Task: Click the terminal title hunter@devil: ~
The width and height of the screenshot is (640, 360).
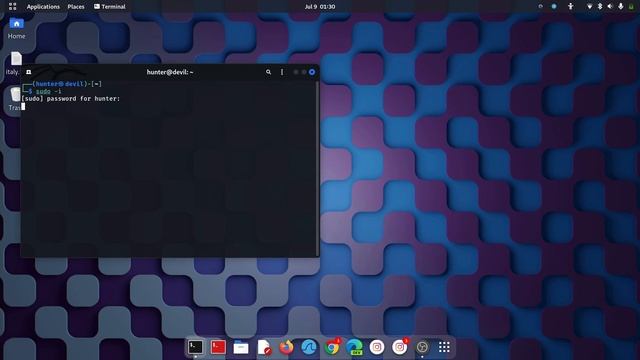Action: (170, 72)
